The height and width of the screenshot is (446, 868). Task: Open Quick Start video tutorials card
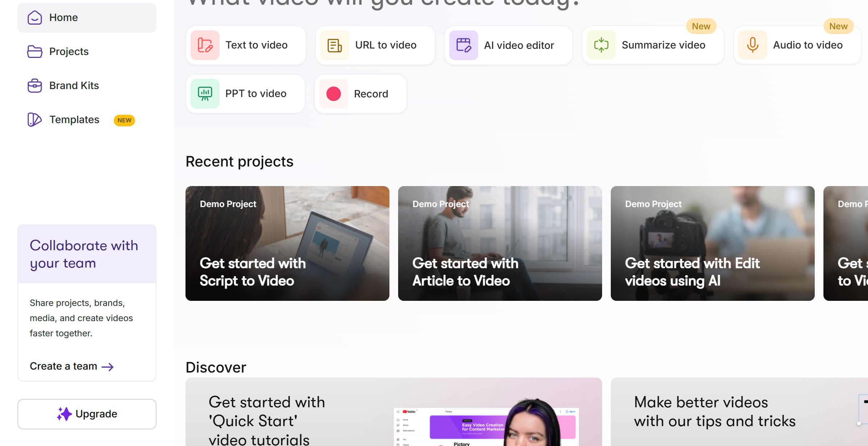tap(393, 413)
